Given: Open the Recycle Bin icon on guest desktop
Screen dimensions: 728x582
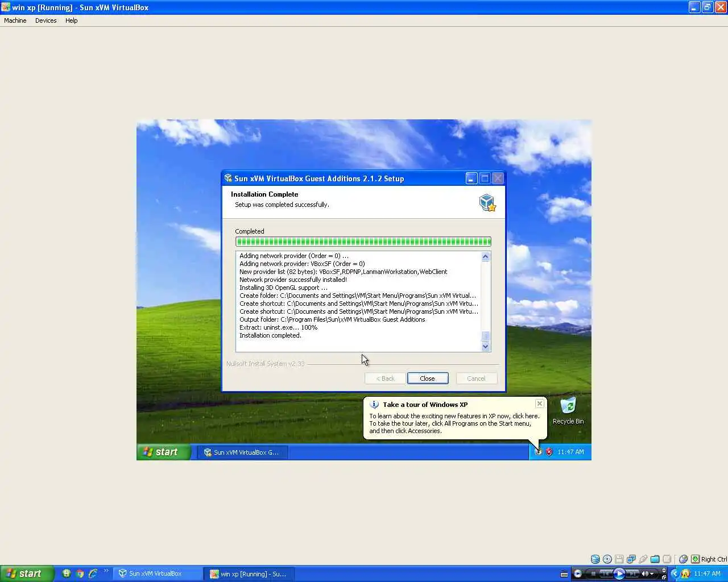Looking at the screenshot, I should coord(568,411).
